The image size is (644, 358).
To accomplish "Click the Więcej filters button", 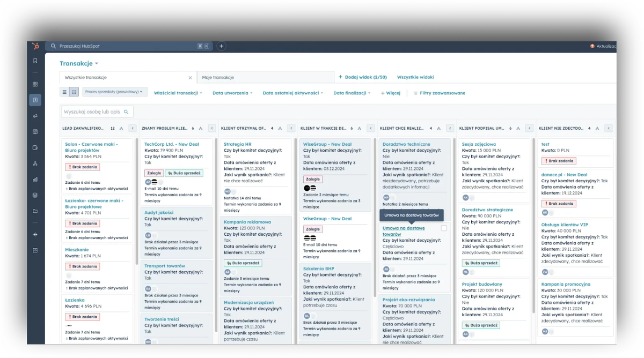I will pos(391,93).
